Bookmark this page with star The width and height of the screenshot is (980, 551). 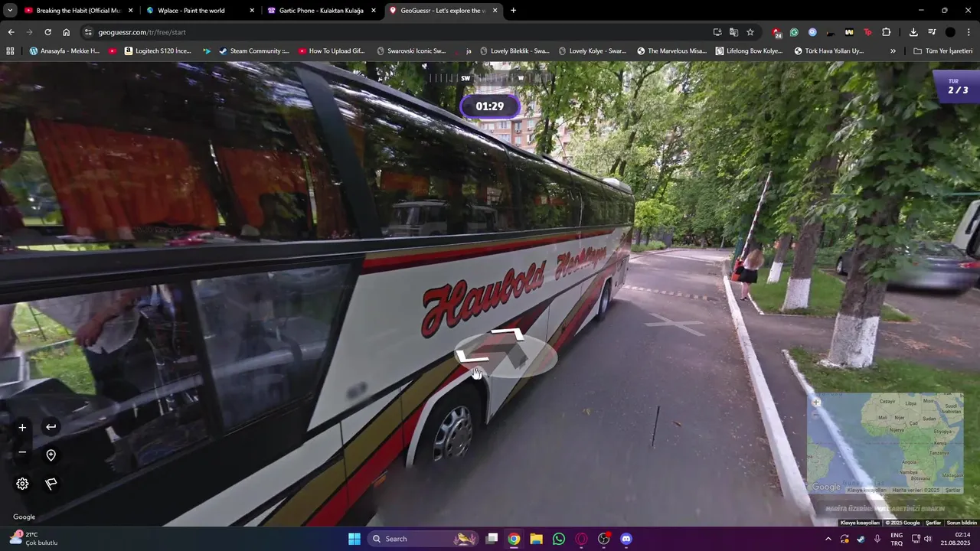point(750,32)
